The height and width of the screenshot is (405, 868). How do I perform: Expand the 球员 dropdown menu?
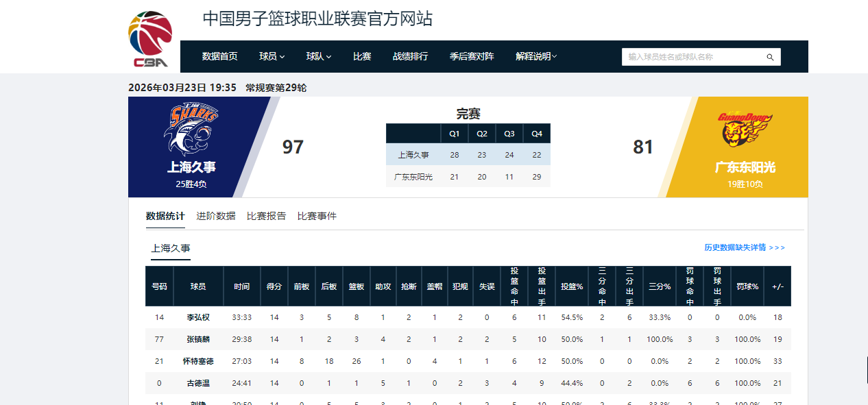pos(272,56)
